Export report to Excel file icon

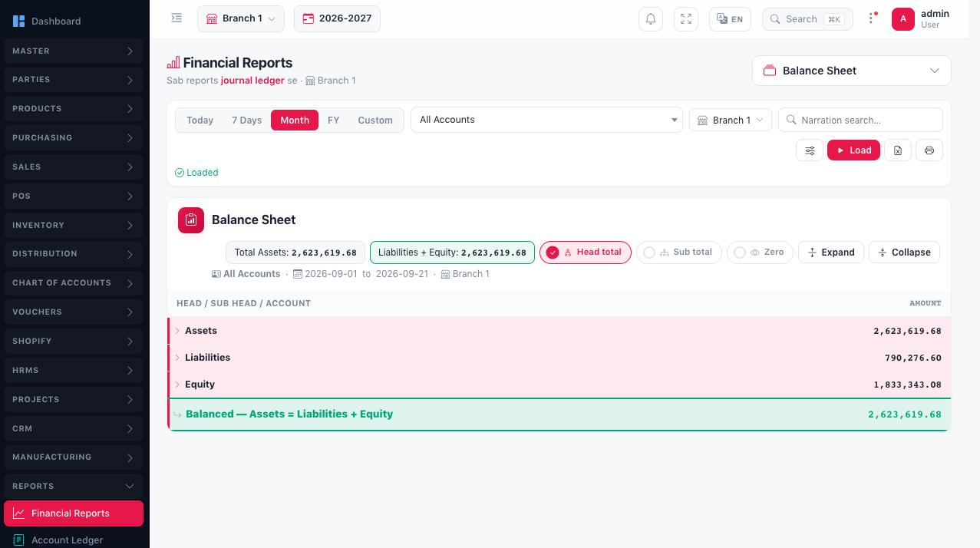point(898,150)
